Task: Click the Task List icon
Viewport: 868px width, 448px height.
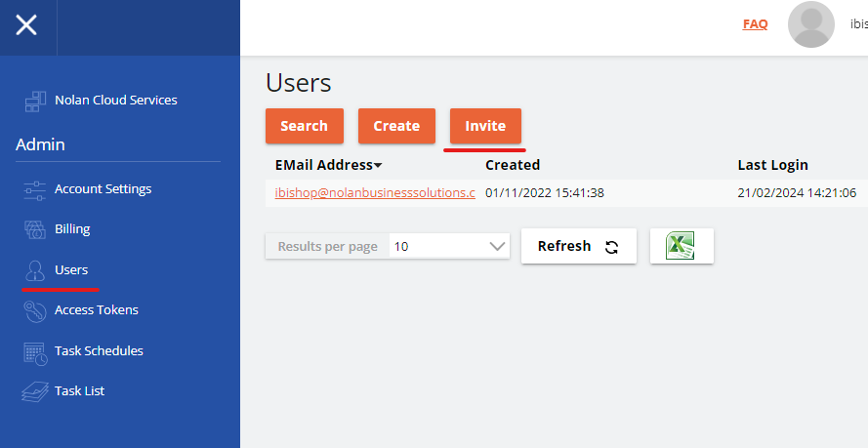Action: (x=35, y=391)
